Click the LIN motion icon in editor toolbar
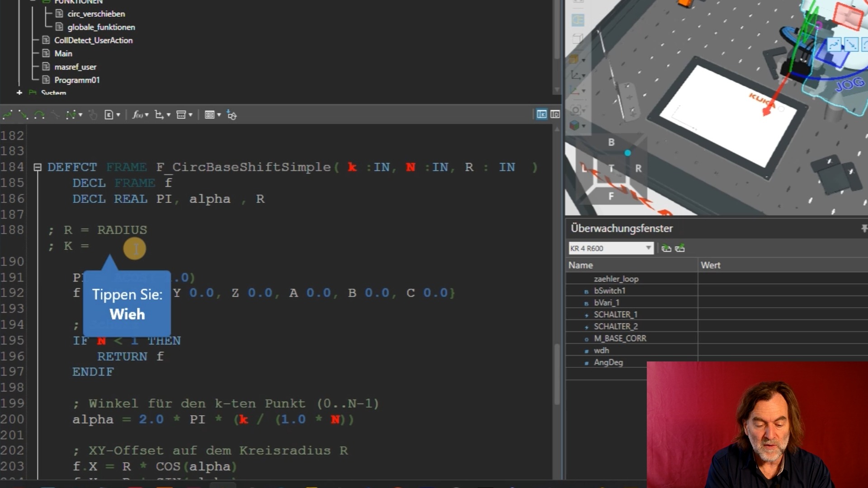Screen dimensions: 868x488 (23, 115)
